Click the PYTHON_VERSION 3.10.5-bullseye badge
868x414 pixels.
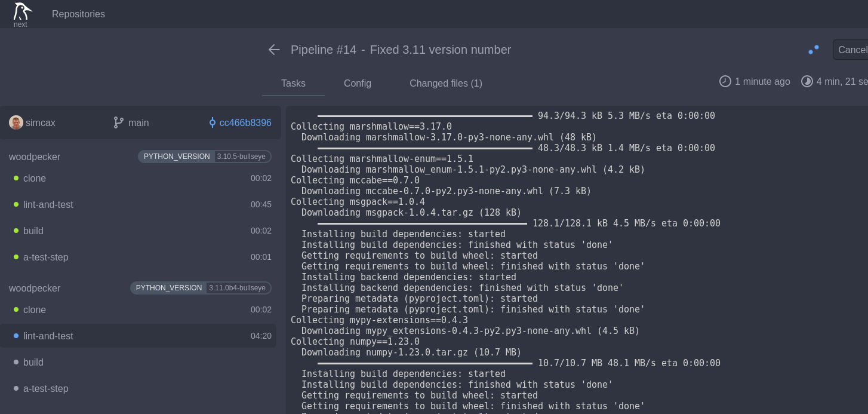tap(205, 157)
